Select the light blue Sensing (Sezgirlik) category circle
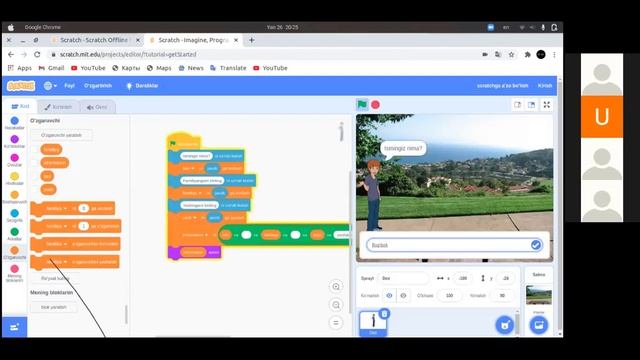 coord(15,213)
